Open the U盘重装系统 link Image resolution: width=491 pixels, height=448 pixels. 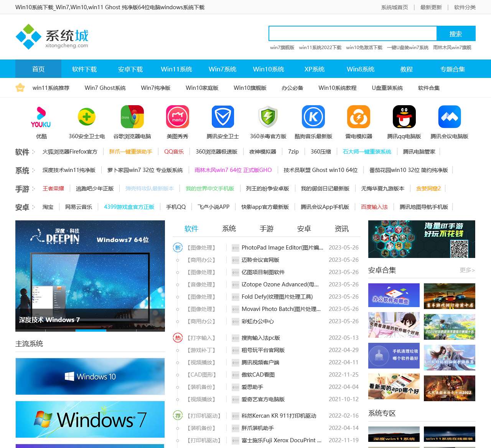click(x=387, y=88)
